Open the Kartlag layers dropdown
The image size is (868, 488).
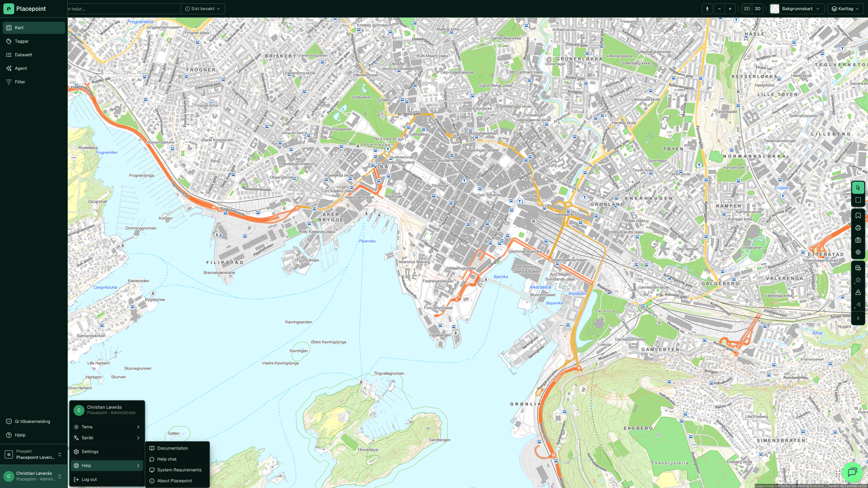tap(845, 9)
